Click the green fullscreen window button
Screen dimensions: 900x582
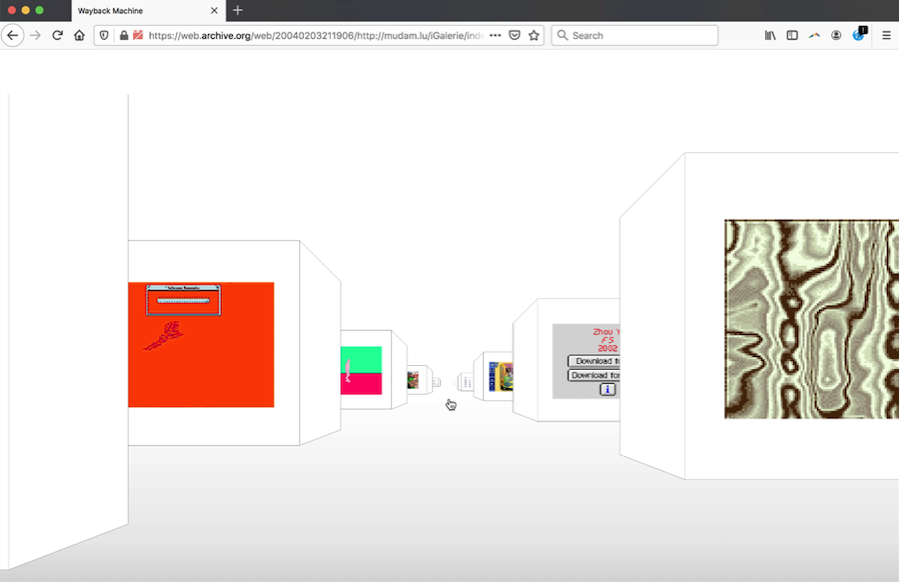39,10
